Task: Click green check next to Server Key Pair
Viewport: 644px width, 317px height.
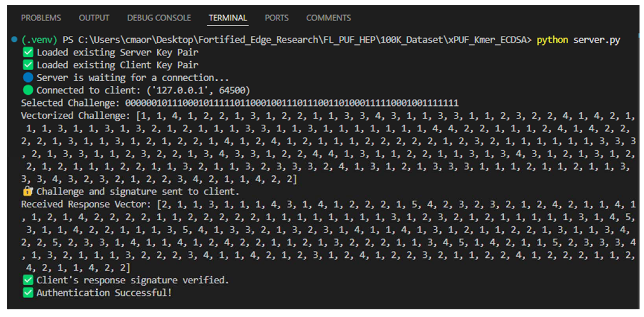Action: tap(28, 52)
